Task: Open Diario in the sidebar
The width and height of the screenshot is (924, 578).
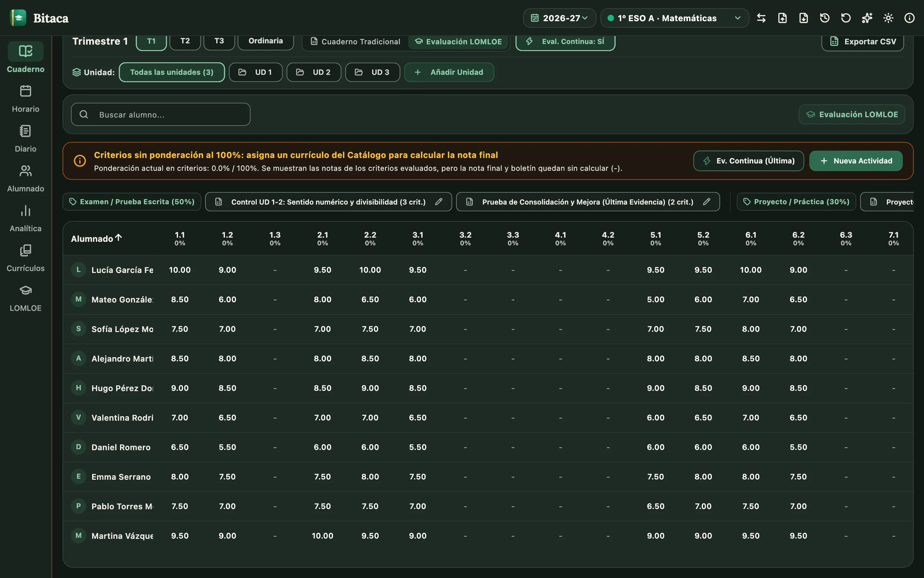Action: (26, 138)
